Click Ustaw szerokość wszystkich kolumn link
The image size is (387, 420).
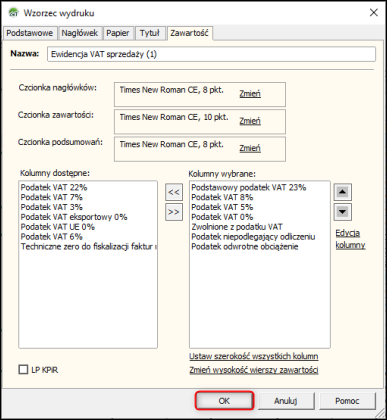[254, 356]
